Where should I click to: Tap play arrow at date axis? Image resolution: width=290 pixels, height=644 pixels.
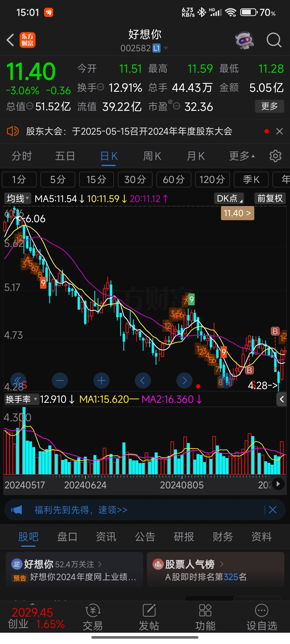click(x=278, y=484)
